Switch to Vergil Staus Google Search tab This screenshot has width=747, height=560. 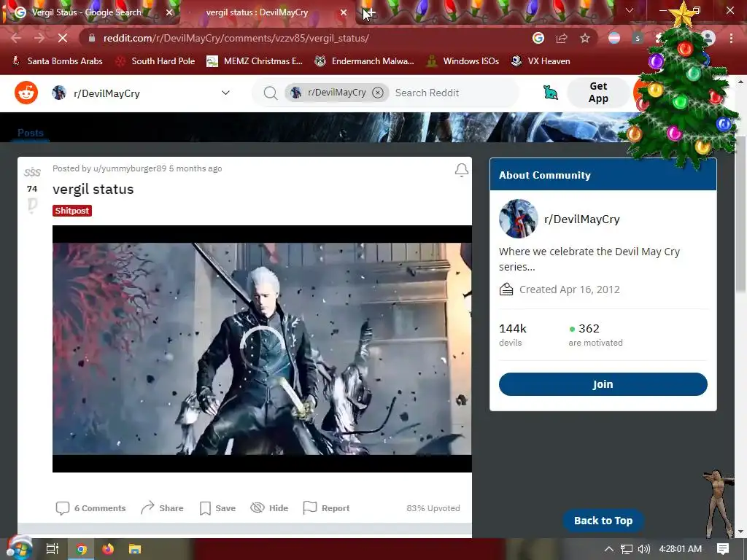(87, 12)
